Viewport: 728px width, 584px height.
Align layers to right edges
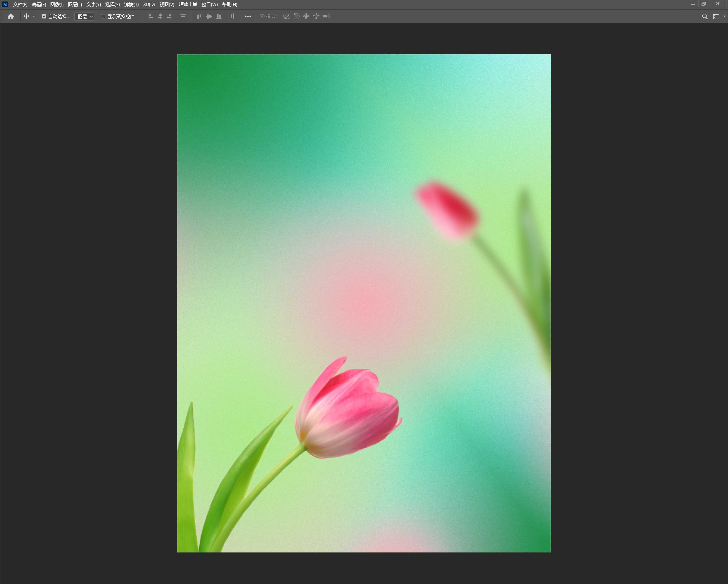coord(170,16)
